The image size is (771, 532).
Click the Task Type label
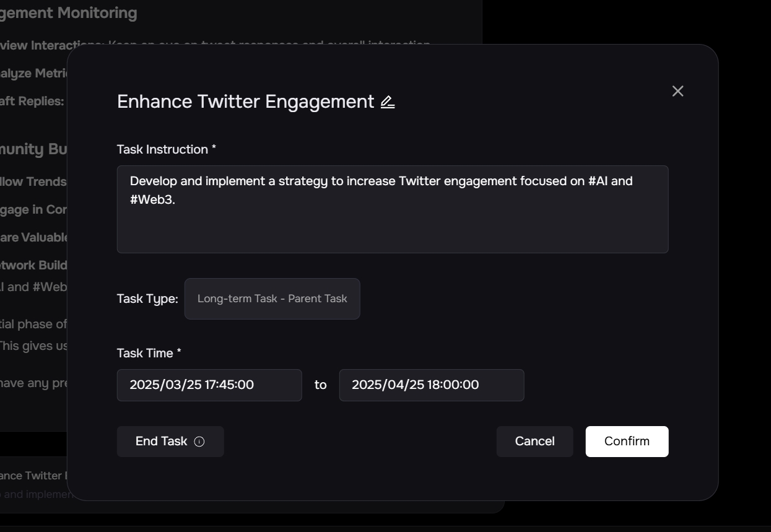[147, 299]
